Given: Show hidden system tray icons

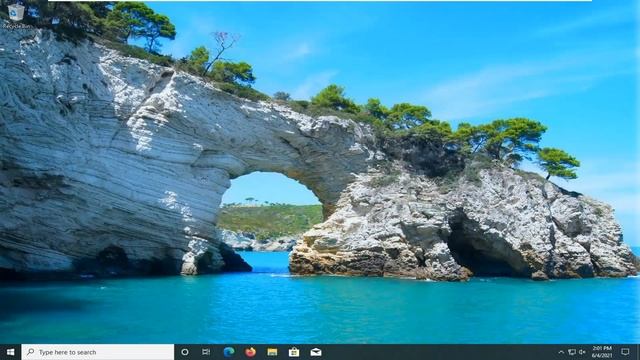Looking at the screenshot, I should coord(561,352).
